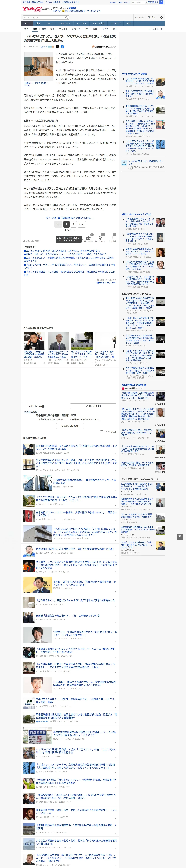Open the トップ tab
The image size is (186, 868).
click(27, 24)
